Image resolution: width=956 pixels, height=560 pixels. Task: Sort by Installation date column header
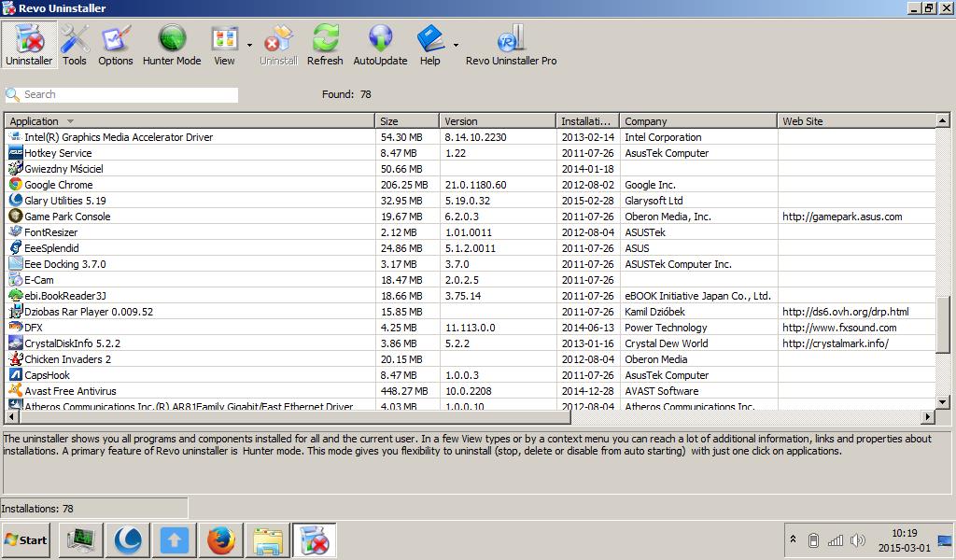coord(588,121)
